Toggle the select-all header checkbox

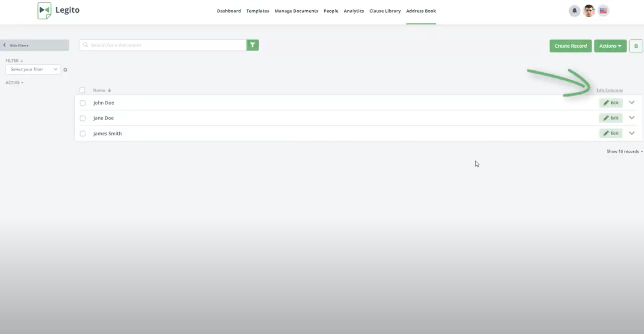(x=82, y=90)
